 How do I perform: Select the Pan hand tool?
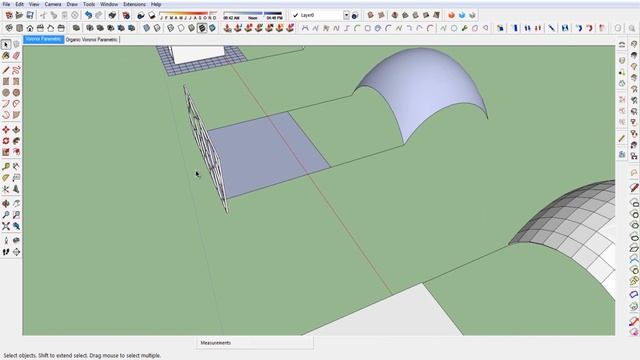click(x=16, y=203)
